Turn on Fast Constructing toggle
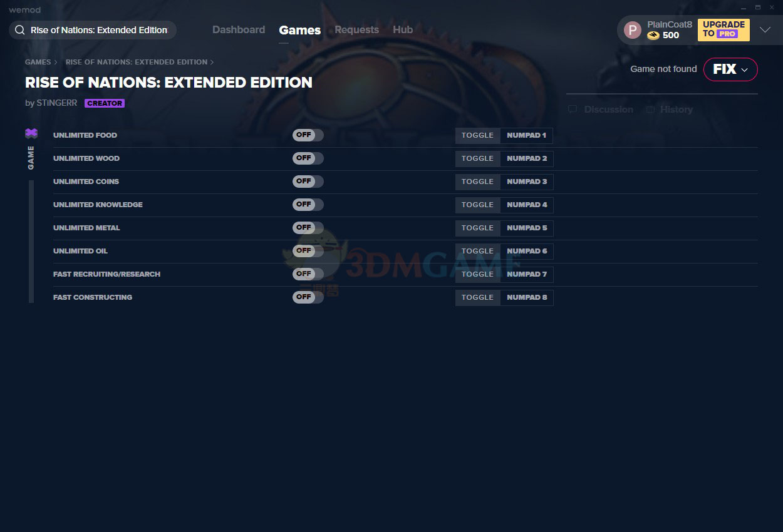Screen dimensions: 783x532 [308, 297]
